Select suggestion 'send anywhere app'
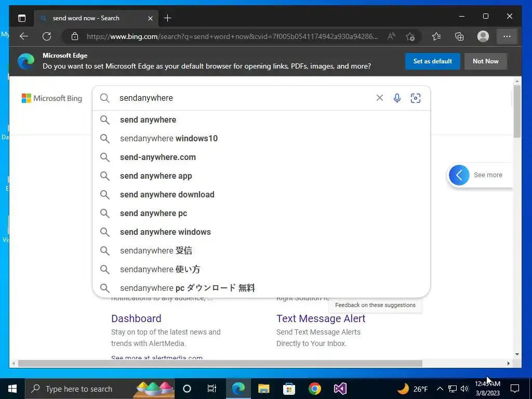The height and width of the screenshot is (399, 532). [261, 176]
